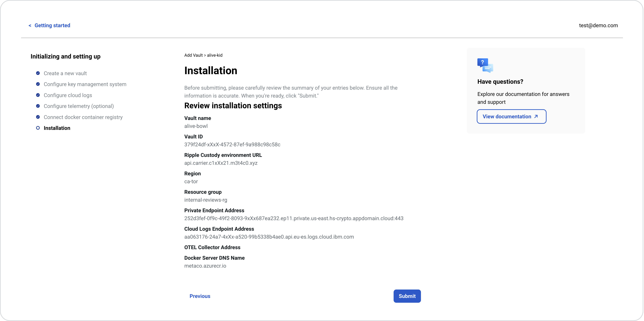Click the resource group internal-reviews-rg

205,200
